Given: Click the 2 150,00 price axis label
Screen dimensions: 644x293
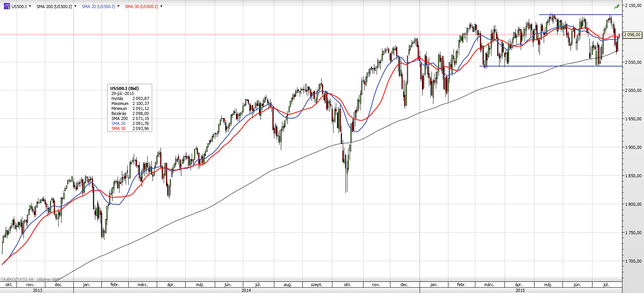Looking at the screenshot, I should [x=633, y=5].
